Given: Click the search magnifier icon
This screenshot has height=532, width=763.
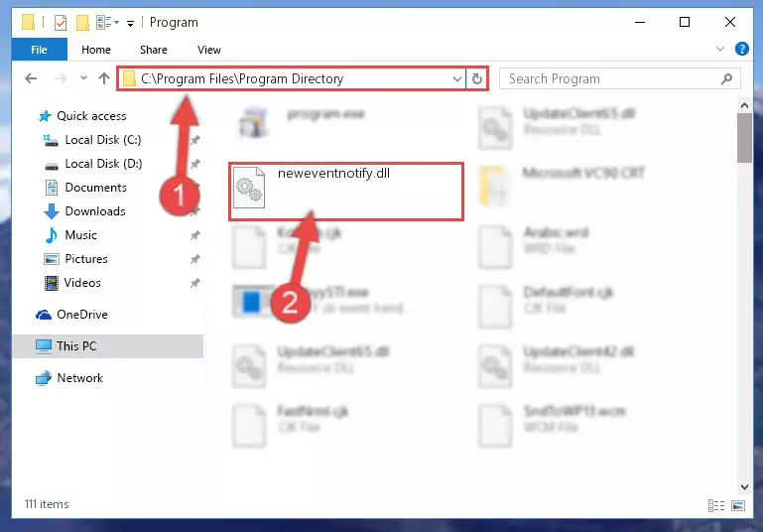Looking at the screenshot, I should [726, 78].
